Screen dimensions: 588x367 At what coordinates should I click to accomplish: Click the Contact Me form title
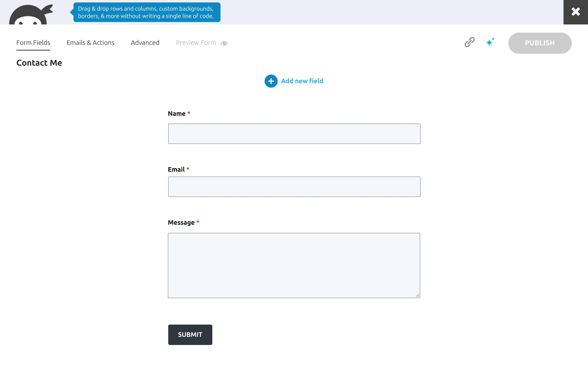[39, 63]
